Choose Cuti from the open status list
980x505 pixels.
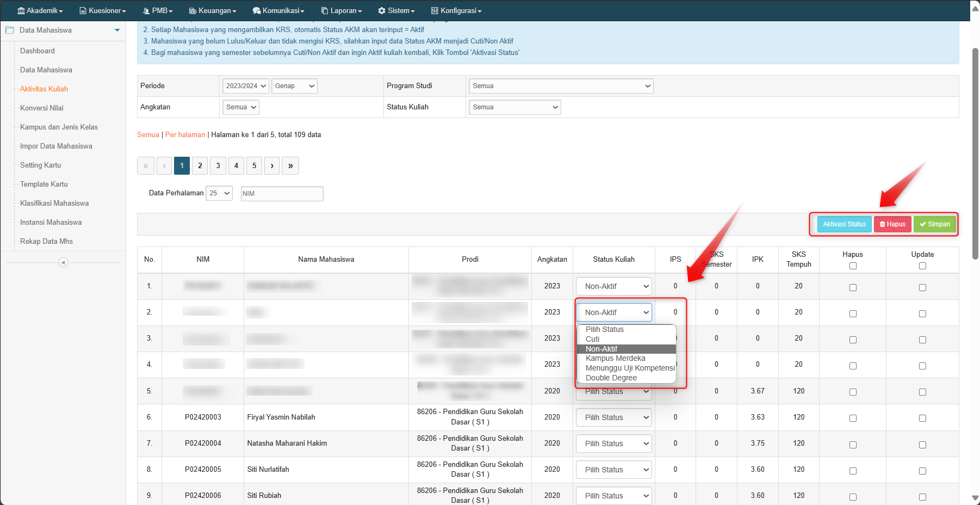point(592,339)
